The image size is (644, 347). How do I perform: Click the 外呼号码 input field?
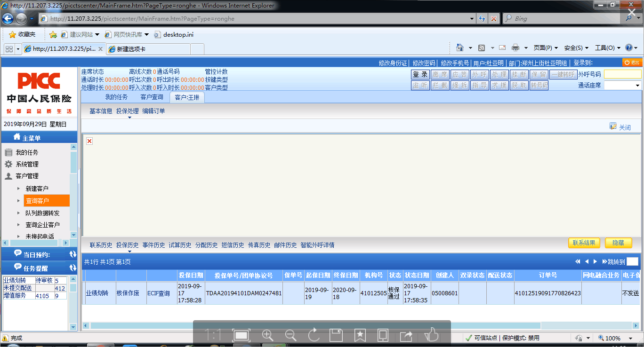coord(622,74)
